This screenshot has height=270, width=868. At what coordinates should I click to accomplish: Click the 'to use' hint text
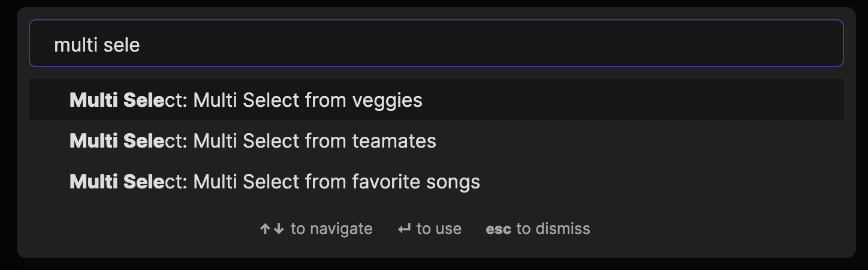click(439, 229)
